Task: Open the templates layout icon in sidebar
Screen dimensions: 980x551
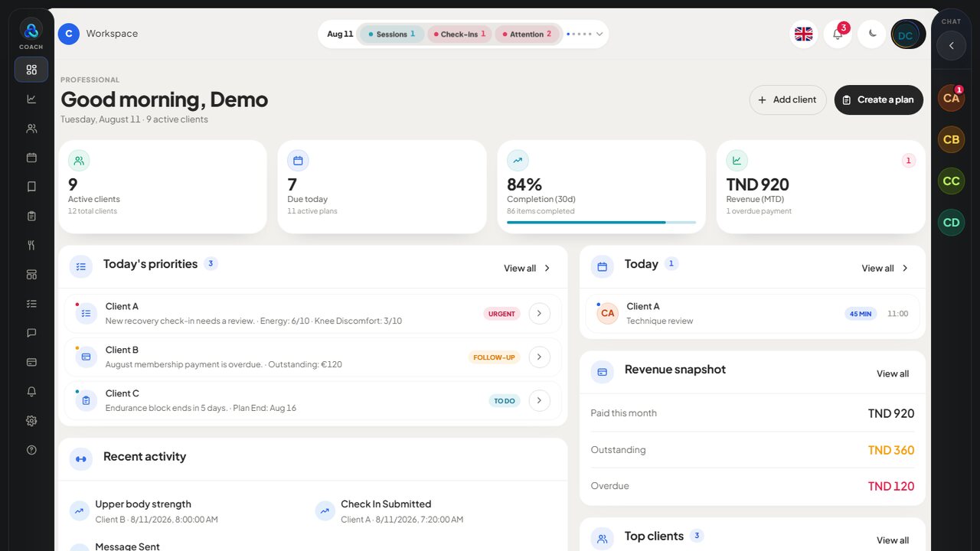Action: point(31,274)
